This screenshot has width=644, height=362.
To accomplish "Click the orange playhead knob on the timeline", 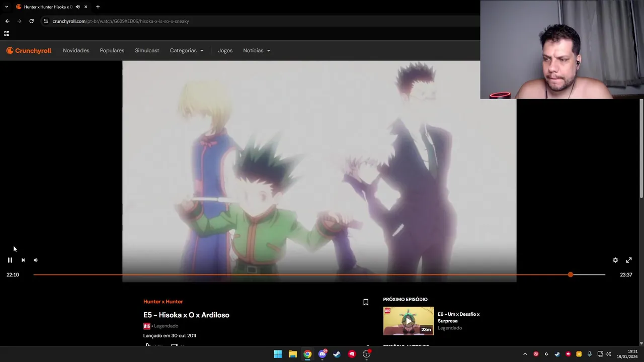I will tap(570, 275).
